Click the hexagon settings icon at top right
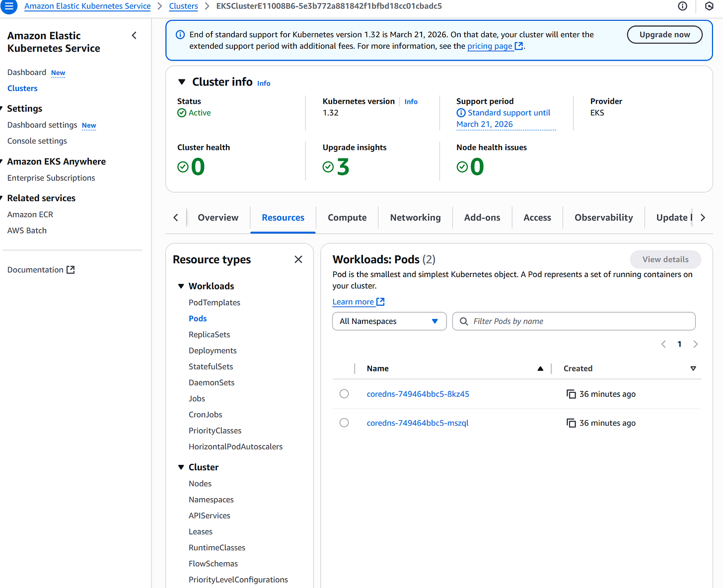This screenshot has width=723, height=588. [710, 6]
